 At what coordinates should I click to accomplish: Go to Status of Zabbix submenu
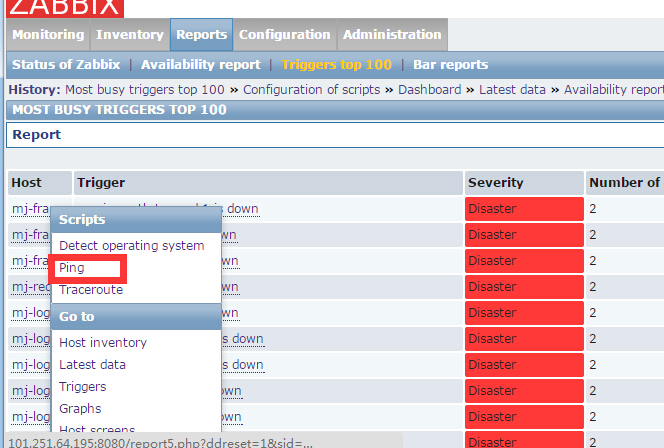66,64
